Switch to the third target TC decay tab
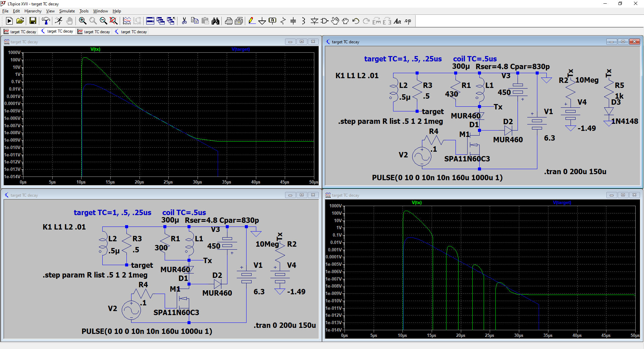Viewport: 644px width, 349px height. 94,32
